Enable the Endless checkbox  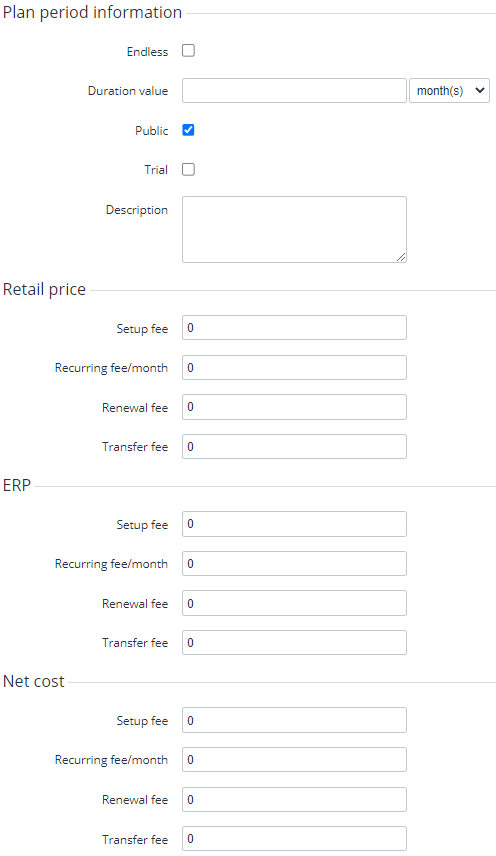(x=188, y=51)
